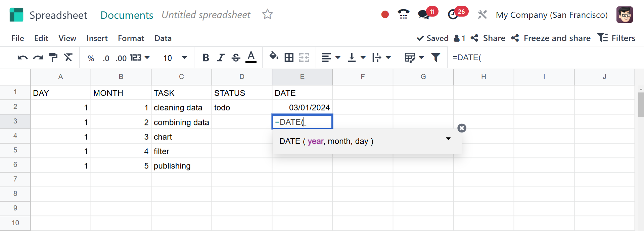The width and height of the screenshot is (644, 231).
Task: Open the font size dropdown
Action: pyautogui.click(x=175, y=58)
